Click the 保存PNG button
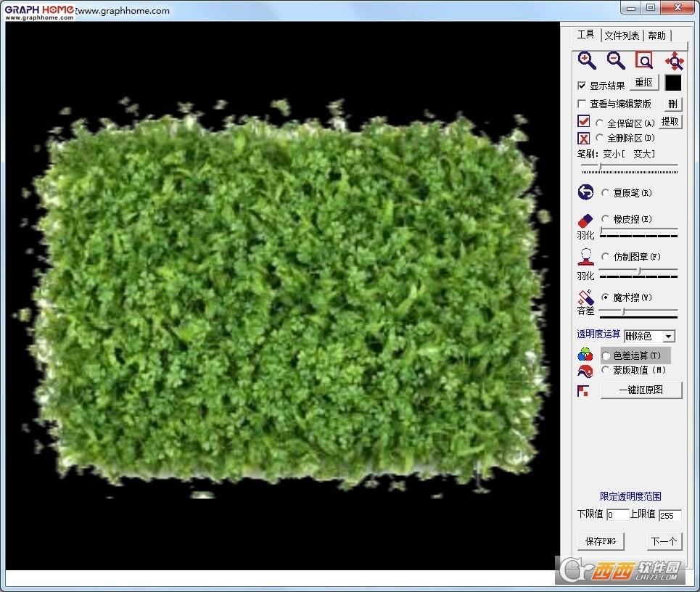 click(x=601, y=541)
